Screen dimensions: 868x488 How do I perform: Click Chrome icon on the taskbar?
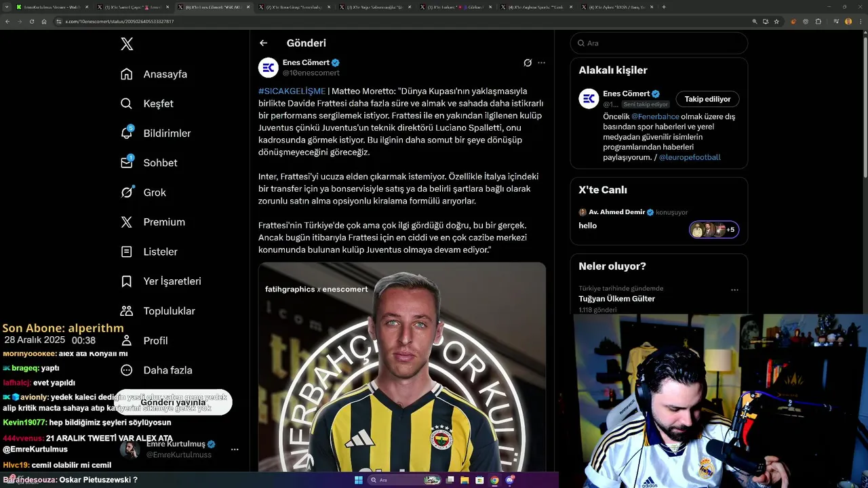click(x=494, y=480)
